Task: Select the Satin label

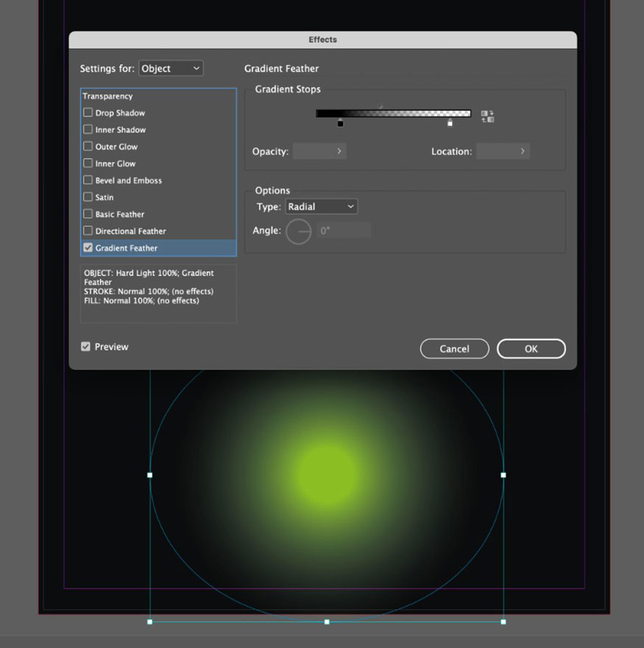Action: [104, 197]
